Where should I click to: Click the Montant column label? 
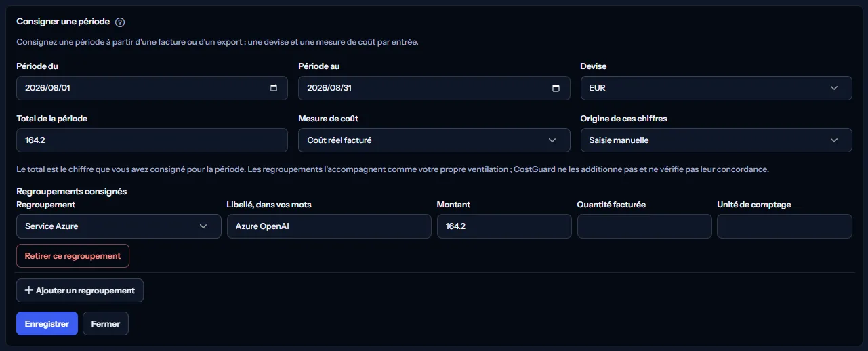(x=453, y=205)
